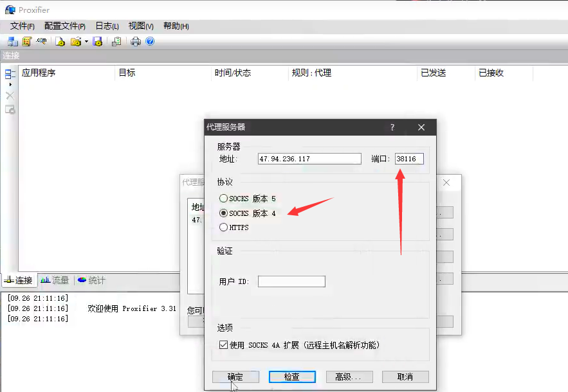Expand the connection view mode arrow in sidebar
This screenshot has width=568, height=392.
pyautogui.click(x=10, y=84)
